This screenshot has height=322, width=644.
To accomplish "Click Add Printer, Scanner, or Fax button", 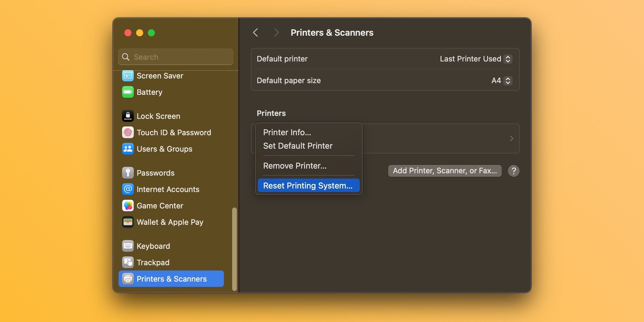I will click(444, 171).
